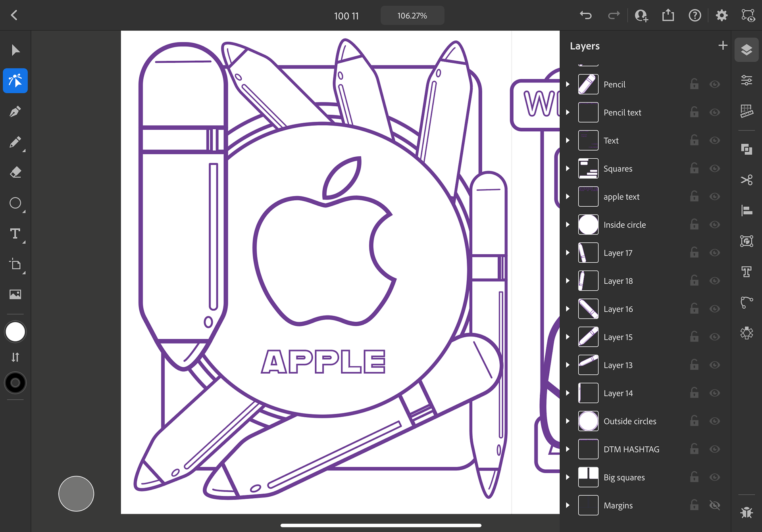Open the Path panel

click(747, 302)
